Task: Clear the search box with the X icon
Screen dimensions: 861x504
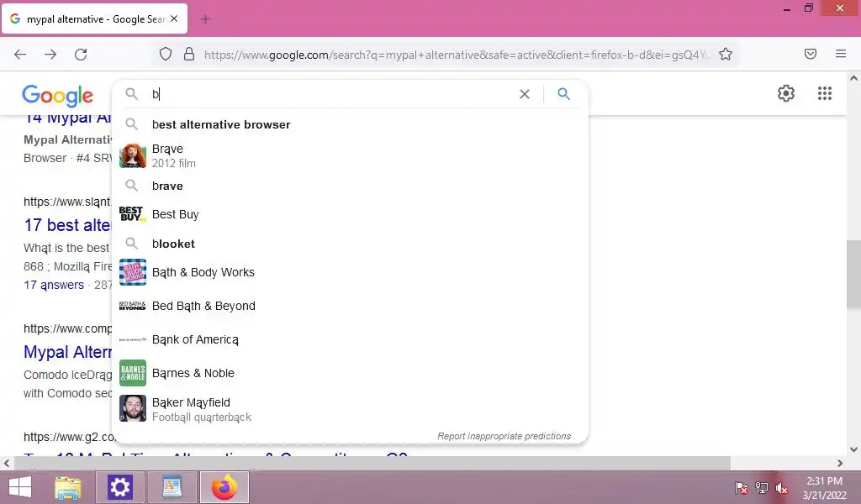Action: pos(525,94)
